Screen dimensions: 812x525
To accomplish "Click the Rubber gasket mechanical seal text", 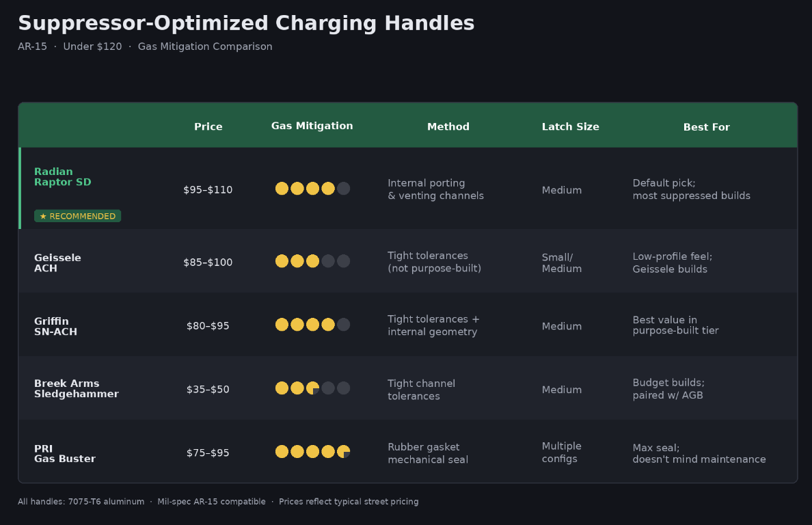I will coord(428,453).
